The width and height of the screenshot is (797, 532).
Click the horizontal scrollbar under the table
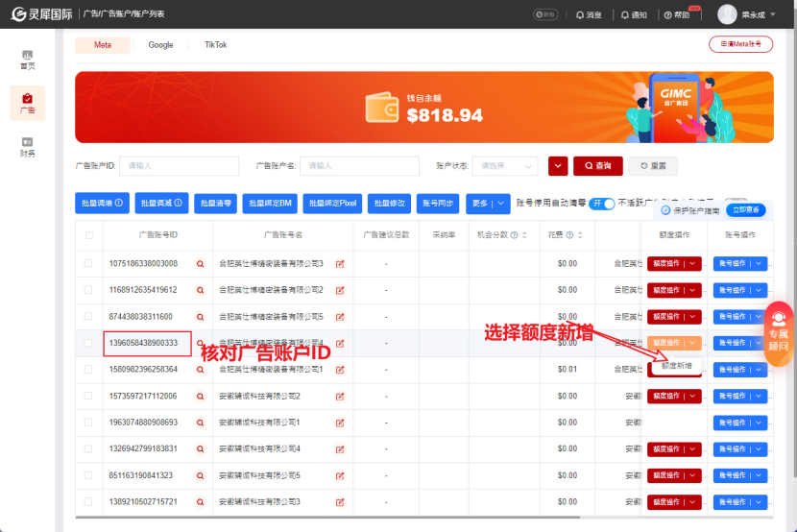click(327, 518)
